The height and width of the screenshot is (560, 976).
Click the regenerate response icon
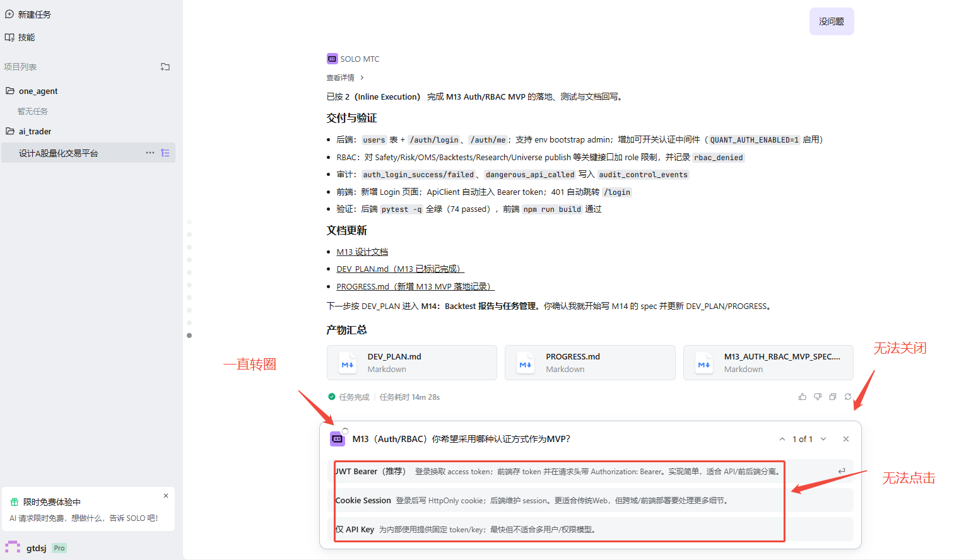pos(847,397)
